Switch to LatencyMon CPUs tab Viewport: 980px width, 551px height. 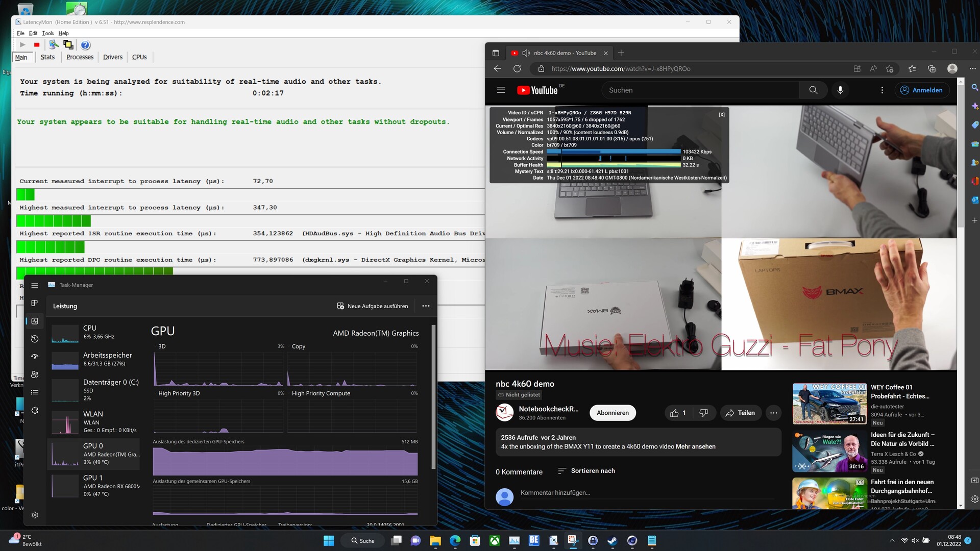click(x=139, y=57)
